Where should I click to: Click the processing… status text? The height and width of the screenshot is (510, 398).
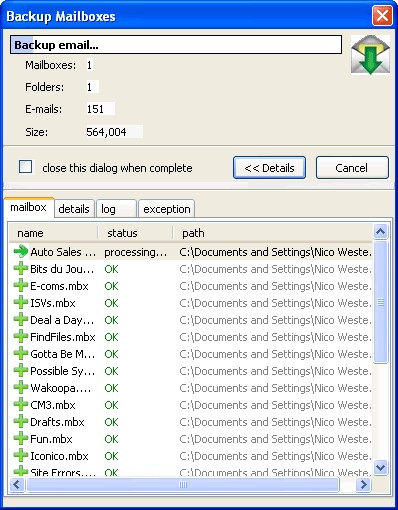tap(136, 252)
